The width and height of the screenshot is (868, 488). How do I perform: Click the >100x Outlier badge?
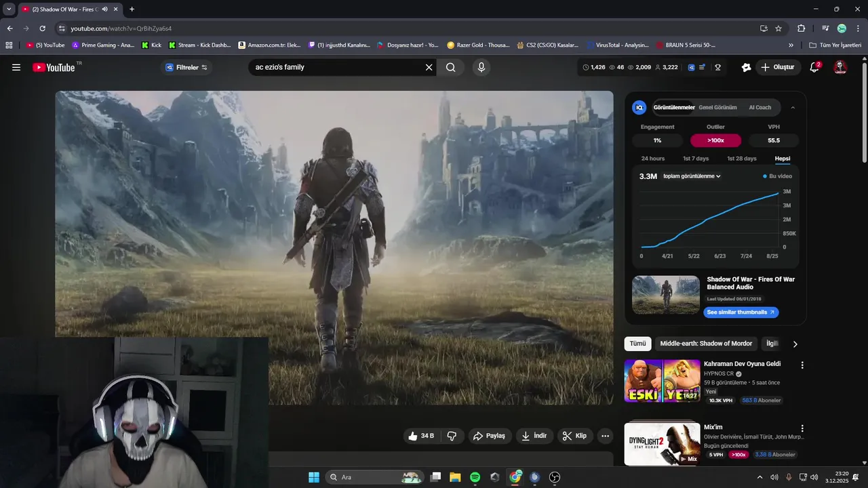(715, 140)
